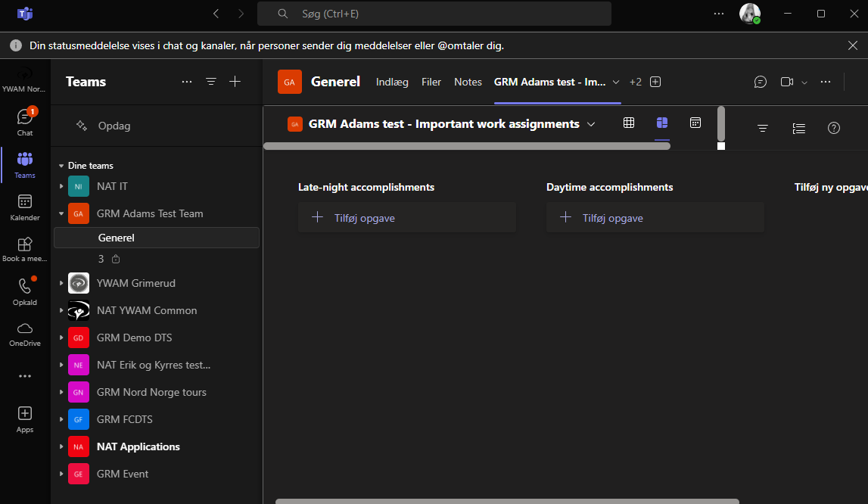Screen dimensions: 868x504
Task: Click the search box
Action: click(x=434, y=14)
